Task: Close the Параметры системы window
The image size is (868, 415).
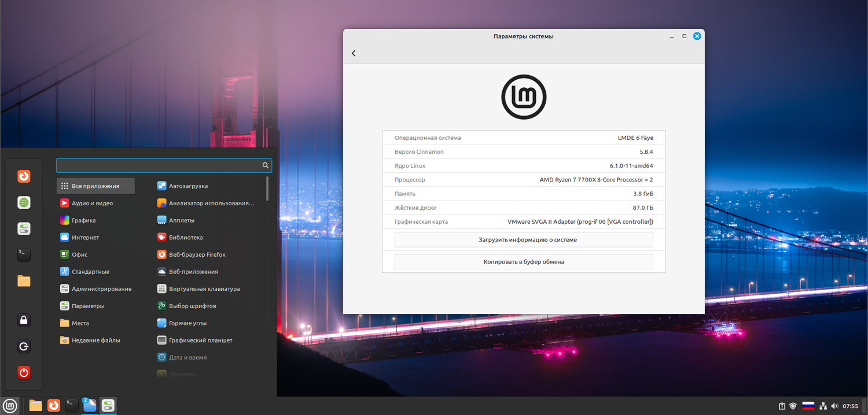Action: click(697, 36)
